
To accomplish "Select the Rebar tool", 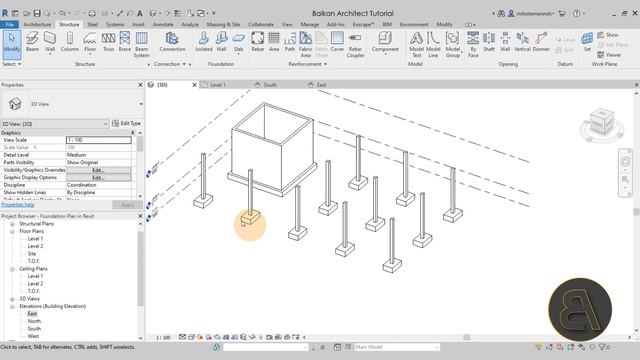I will [x=258, y=42].
